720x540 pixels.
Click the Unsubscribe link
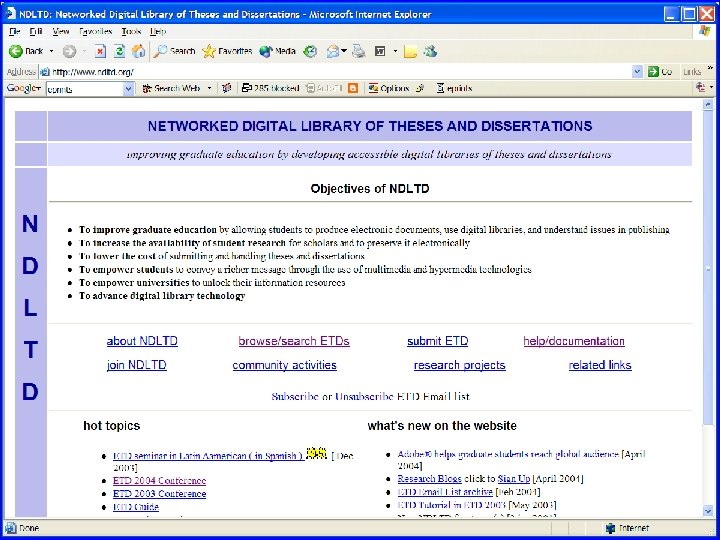[x=364, y=397]
